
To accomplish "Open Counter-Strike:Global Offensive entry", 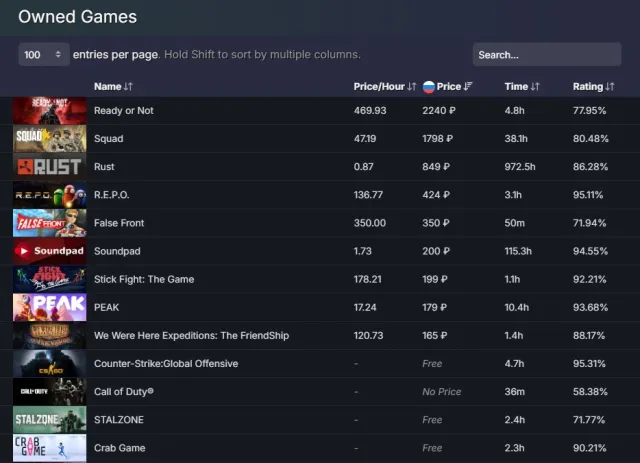I will [166, 364].
